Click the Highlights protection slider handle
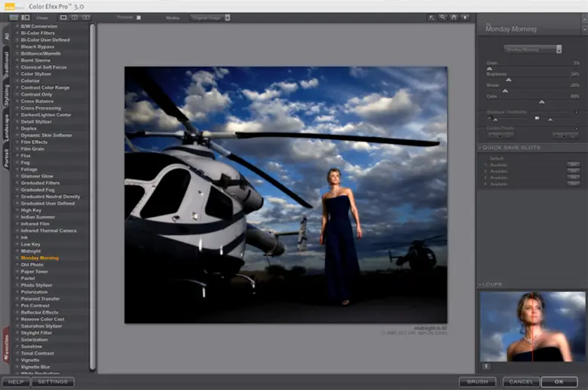Image resolution: width=588 pixels, height=390 pixels. pos(550,120)
